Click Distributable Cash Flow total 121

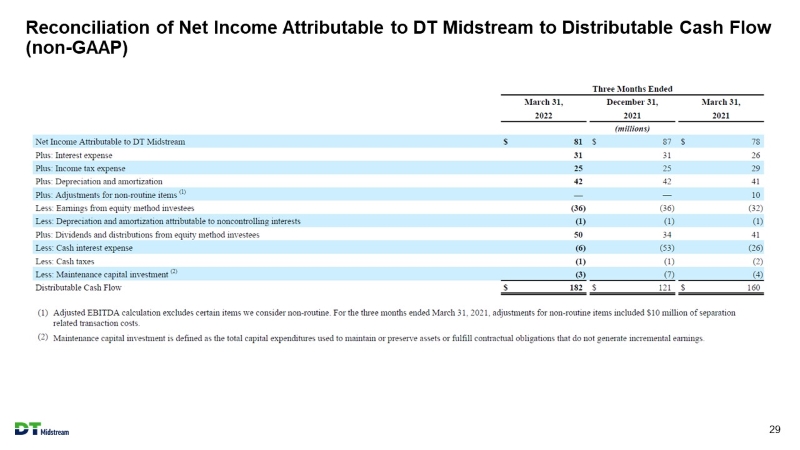[665, 288]
